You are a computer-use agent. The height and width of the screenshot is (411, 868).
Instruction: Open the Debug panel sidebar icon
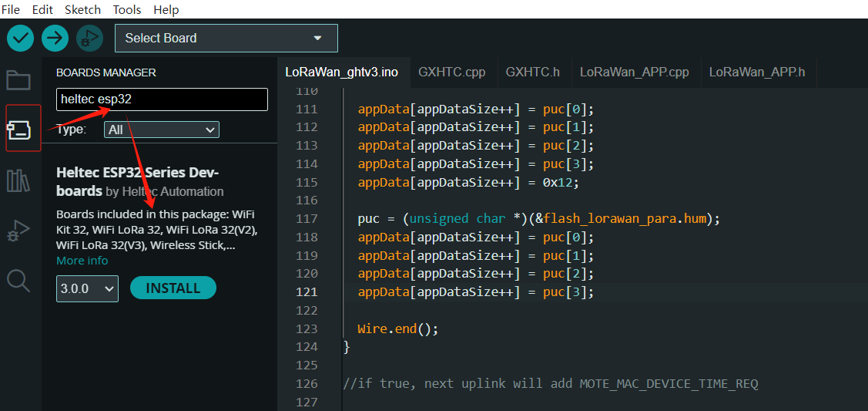point(18,231)
